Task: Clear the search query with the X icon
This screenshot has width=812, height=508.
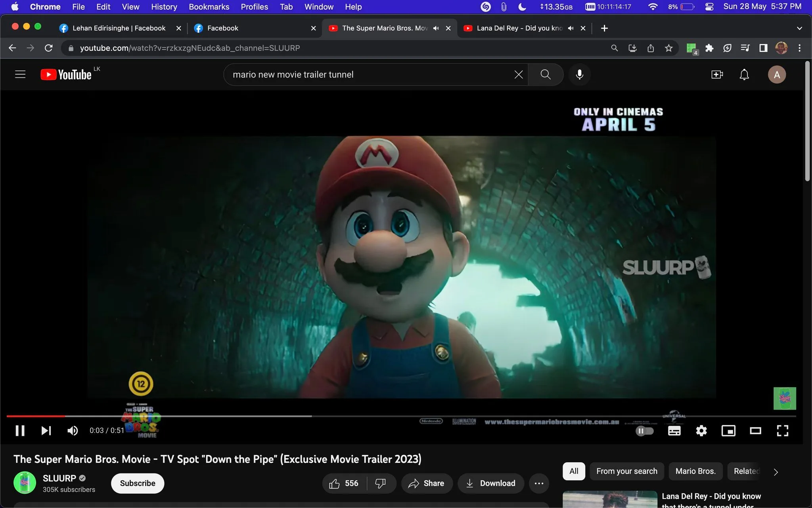Action: click(x=518, y=74)
